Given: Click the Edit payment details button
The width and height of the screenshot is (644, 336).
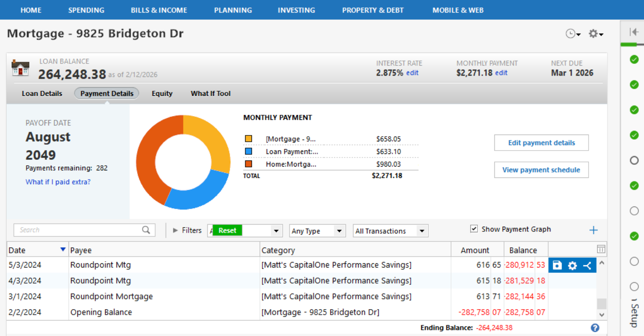Looking at the screenshot, I should pos(541,143).
